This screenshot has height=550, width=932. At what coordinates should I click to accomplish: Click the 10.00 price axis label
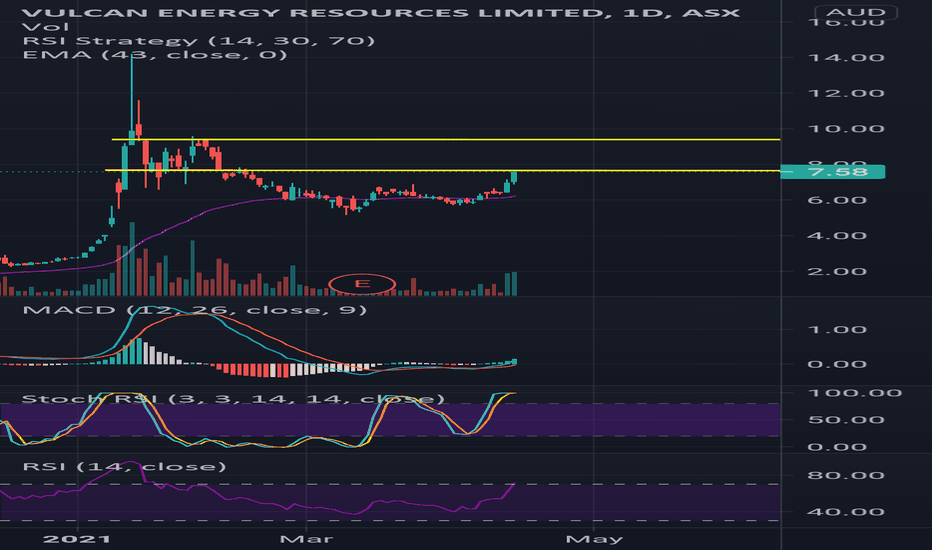click(846, 129)
